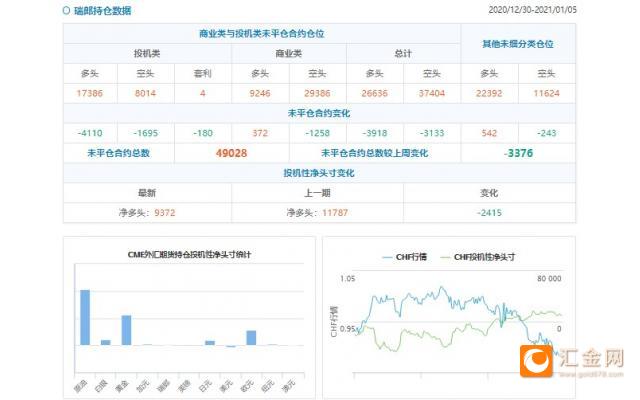Click the speculative long value 17386
This screenshot has width=640, height=400.
[x=90, y=93]
